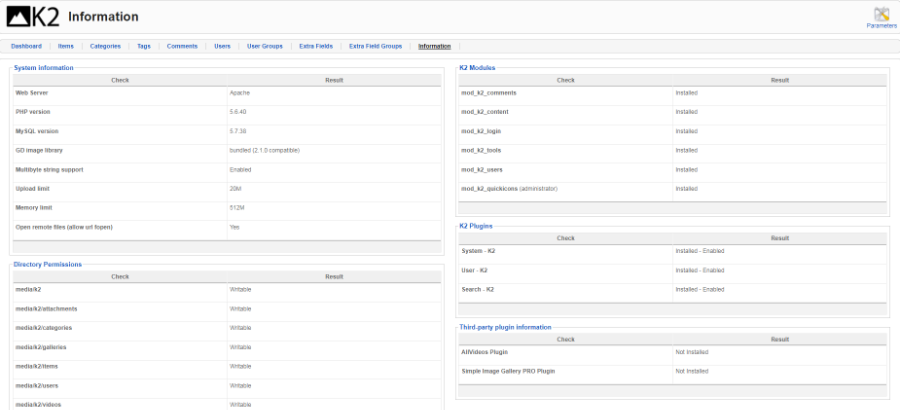The width and height of the screenshot is (900, 410).
Task: Select the System - K2 plugin row
Action: click(673, 252)
